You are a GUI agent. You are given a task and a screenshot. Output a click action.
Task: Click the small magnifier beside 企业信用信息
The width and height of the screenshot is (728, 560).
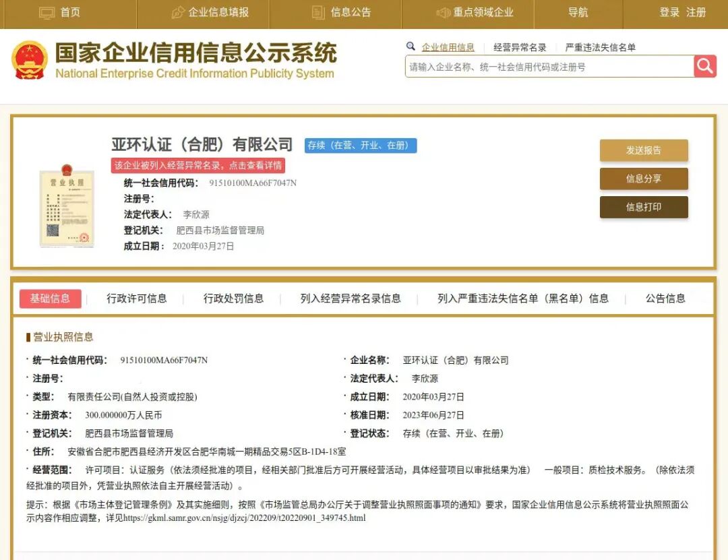click(411, 46)
